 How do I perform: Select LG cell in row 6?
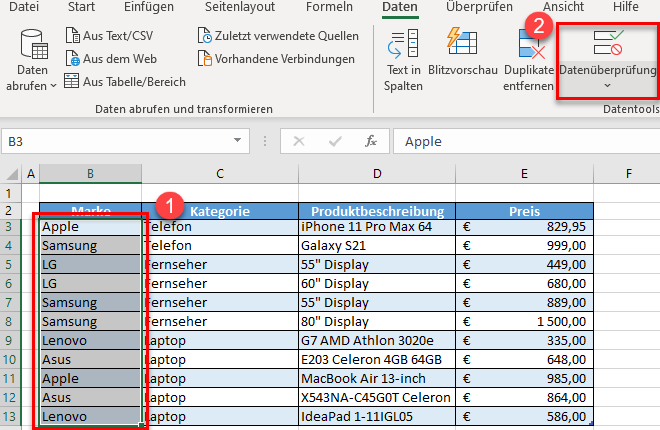tap(90, 284)
